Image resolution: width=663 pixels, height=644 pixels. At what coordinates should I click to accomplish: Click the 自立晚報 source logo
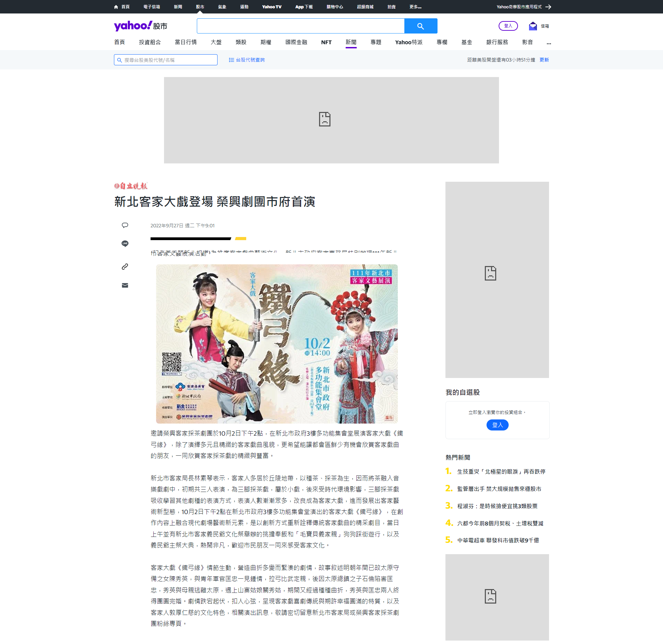[x=131, y=186]
